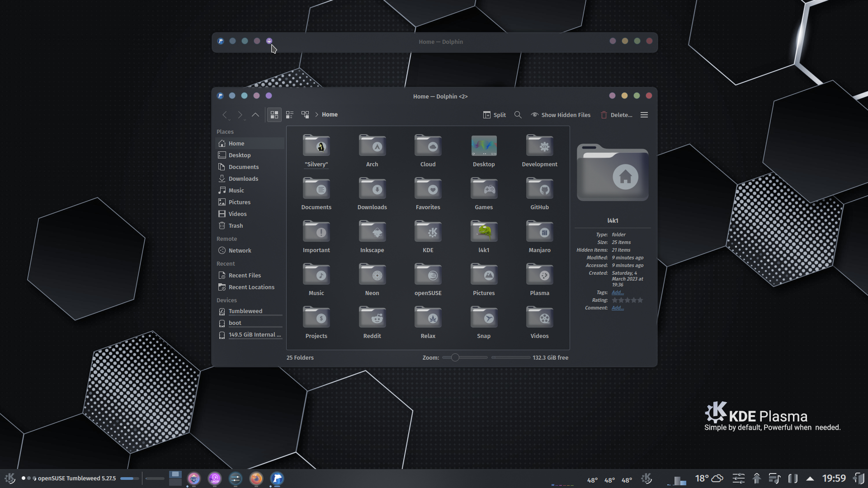868x488 pixels.
Task: Open the Games folder
Action: pos(484,193)
